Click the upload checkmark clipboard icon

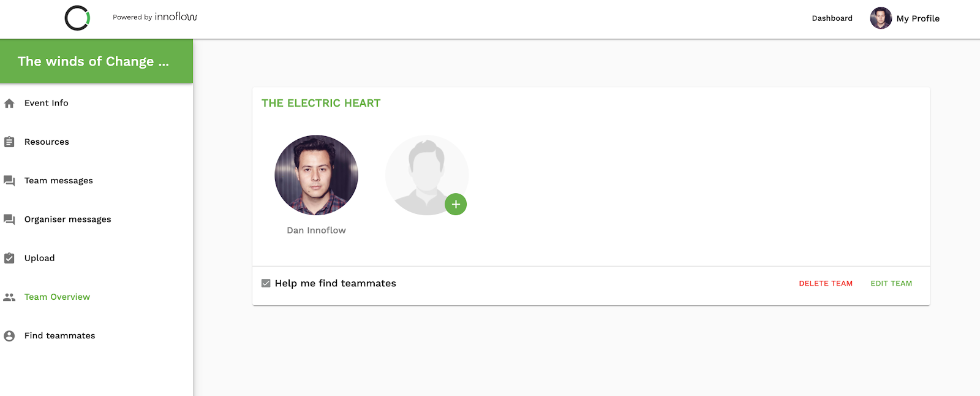click(9, 258)
